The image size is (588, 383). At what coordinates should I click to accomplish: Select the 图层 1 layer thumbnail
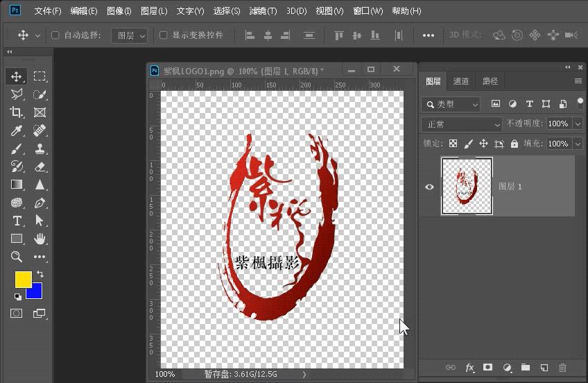click(467, 186)
